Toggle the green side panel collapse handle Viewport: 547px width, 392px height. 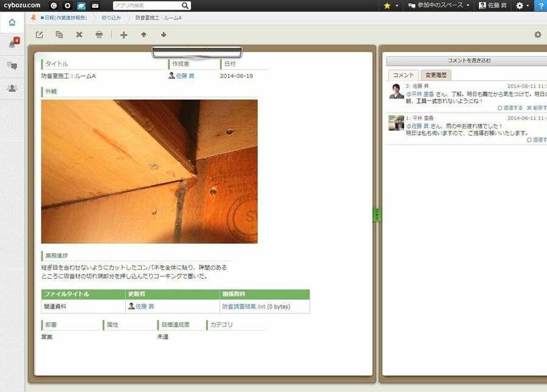pyautogui.click(x=377, y=215)
